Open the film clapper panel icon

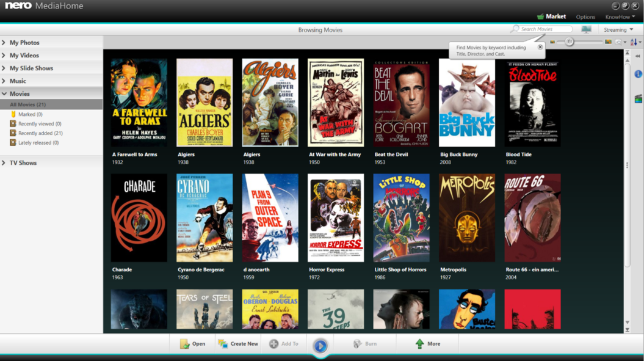[638, 99]
